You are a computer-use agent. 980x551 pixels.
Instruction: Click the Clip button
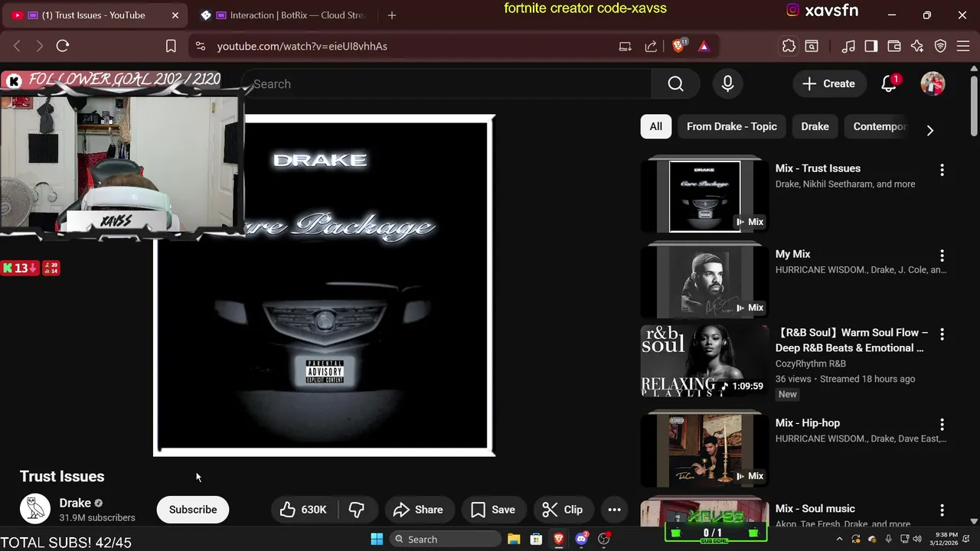click(x=563, y=510)
